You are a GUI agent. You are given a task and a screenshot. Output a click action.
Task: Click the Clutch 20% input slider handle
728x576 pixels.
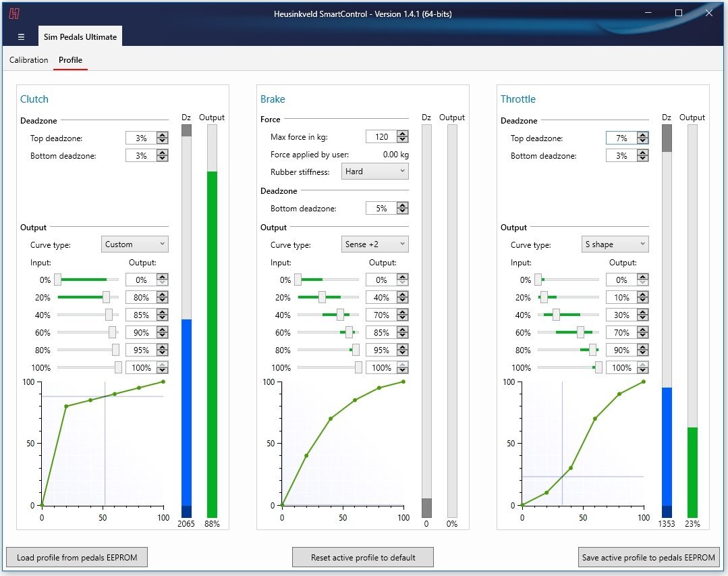pos(106,297)
